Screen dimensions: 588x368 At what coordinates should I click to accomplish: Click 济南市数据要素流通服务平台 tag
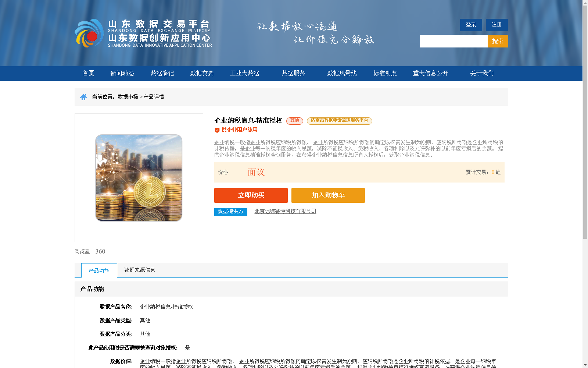pos(340,121)
